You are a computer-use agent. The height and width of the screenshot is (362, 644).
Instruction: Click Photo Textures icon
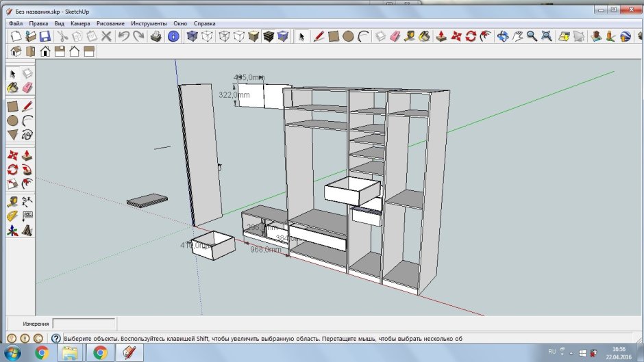tap(610, 36)
